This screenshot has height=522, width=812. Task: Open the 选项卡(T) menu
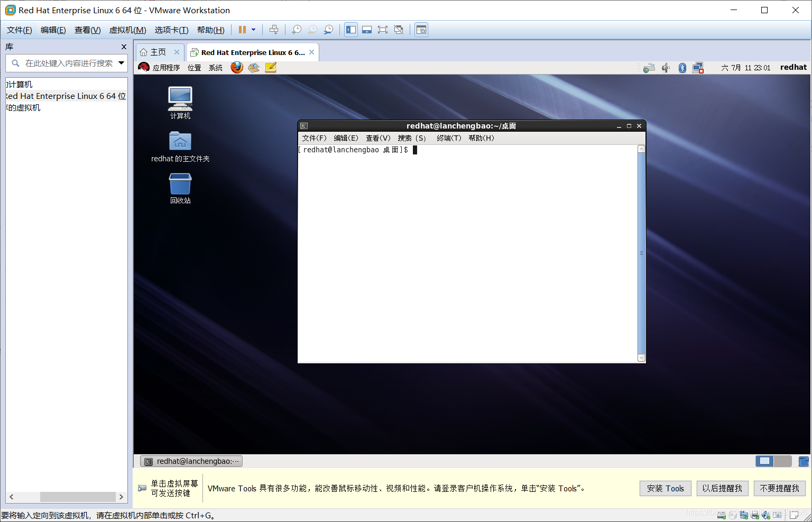(x=171, y=30)
